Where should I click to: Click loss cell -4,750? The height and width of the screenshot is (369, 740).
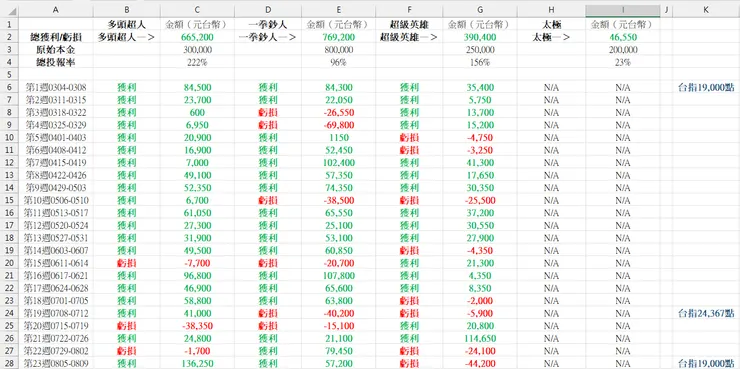point(480,137)
